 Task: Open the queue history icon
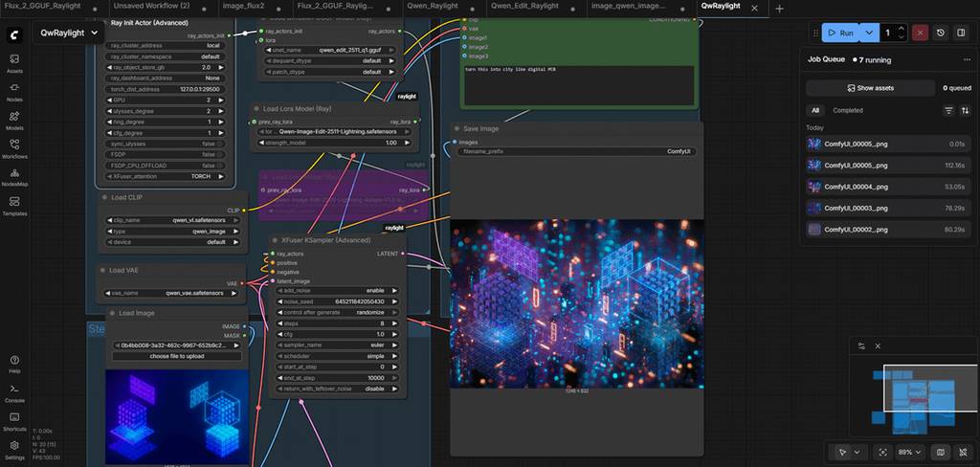[x=941, y=33]
